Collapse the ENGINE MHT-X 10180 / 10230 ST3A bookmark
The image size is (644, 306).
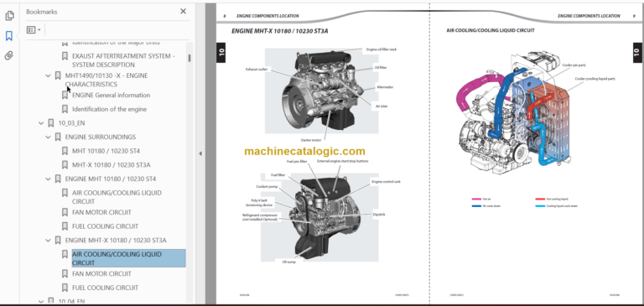48,241
